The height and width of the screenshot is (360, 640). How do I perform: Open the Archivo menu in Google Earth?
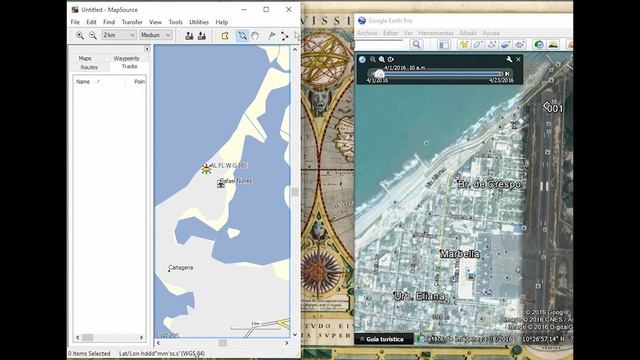click(x=367, y=33)
